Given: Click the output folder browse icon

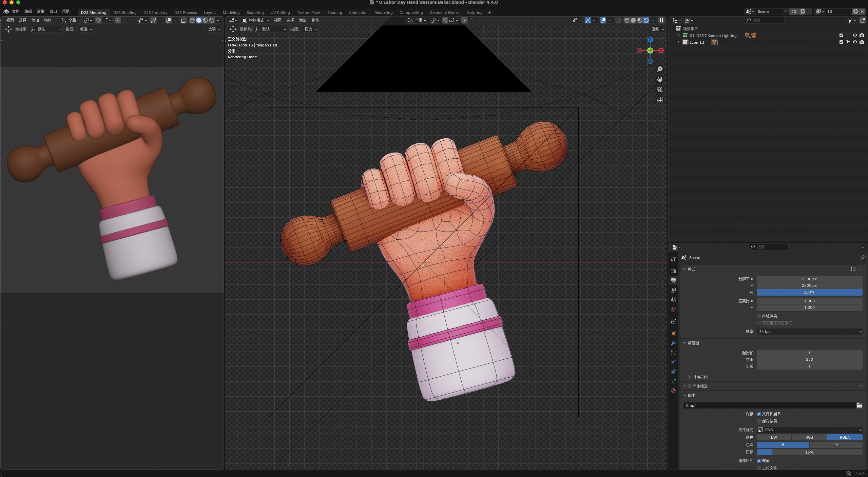Looking at the screenshot, I should [x=859, y=405].
